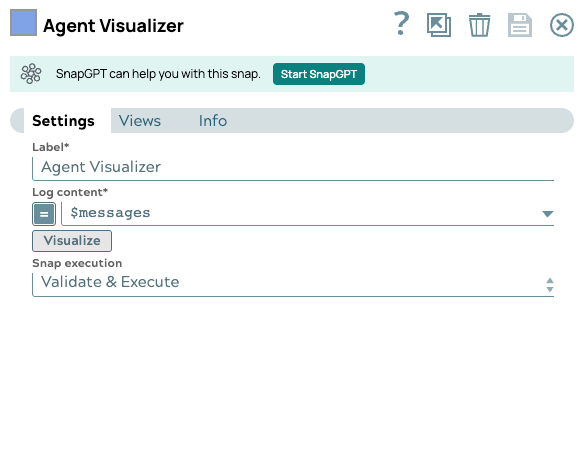Screen dimensions: 584x476
Task: Delete the snap with the trash icon
Action: tap(479, 25)
